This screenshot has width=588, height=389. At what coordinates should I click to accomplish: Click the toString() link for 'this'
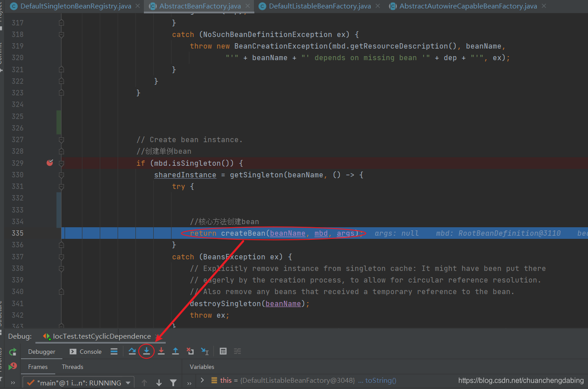[x=381, y=380]
